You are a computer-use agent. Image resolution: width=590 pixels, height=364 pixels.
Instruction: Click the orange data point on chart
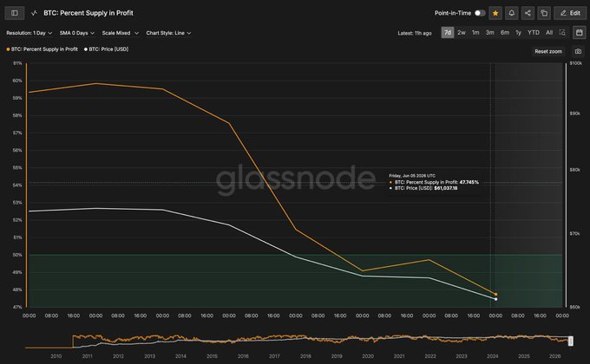coord(495,295)
